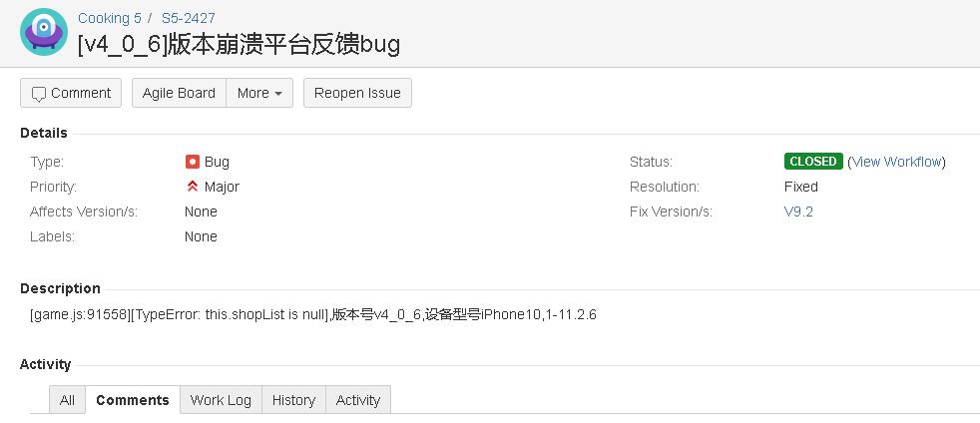The width and height of the screenshot is (980, 423).
Task: Open the S5-2427 issue key link
Action: coord(189,18)
